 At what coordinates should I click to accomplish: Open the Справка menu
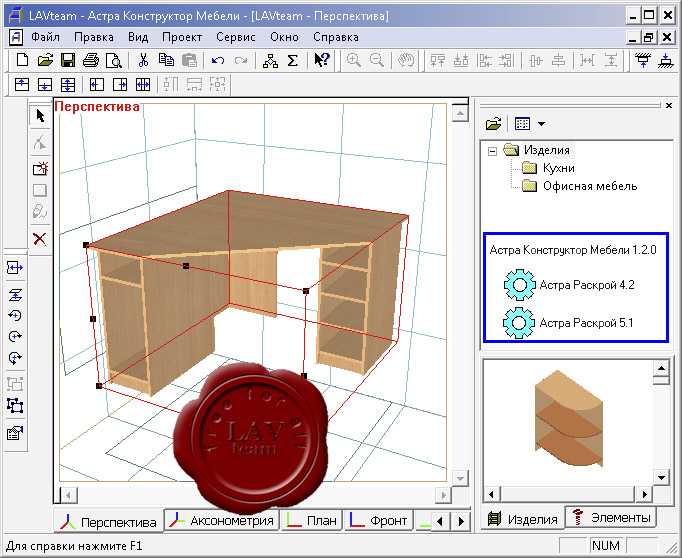tap(336, 37)
